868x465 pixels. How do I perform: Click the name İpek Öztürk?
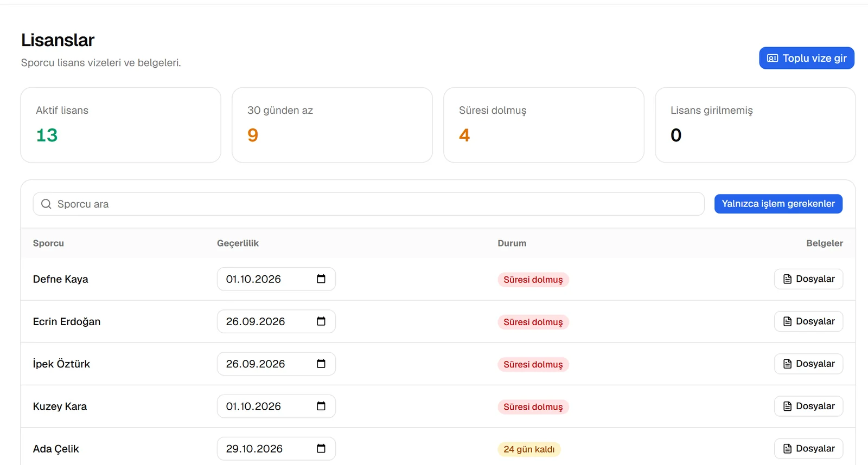(61, 364)
